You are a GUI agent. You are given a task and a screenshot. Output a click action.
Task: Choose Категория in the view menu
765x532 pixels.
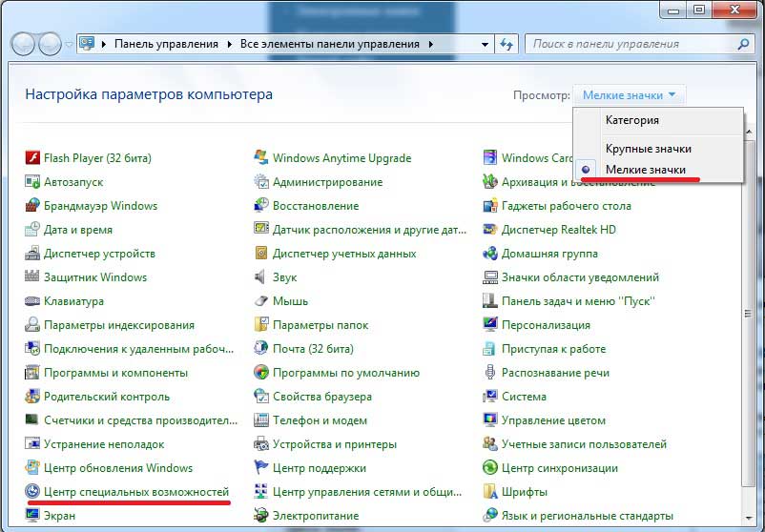631,121
